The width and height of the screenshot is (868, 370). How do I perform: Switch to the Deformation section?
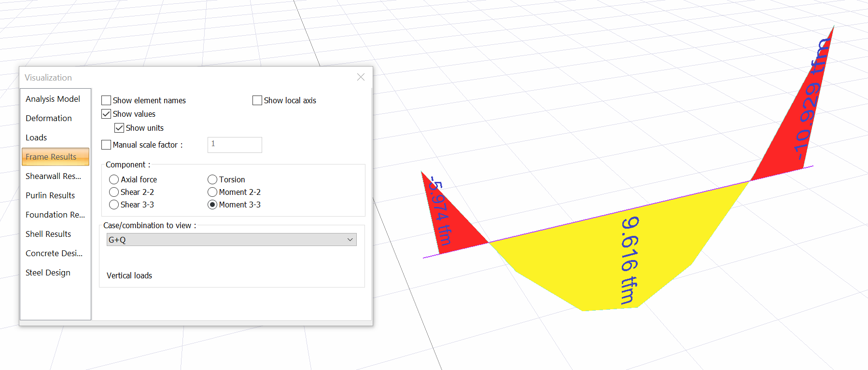point(49,118)
